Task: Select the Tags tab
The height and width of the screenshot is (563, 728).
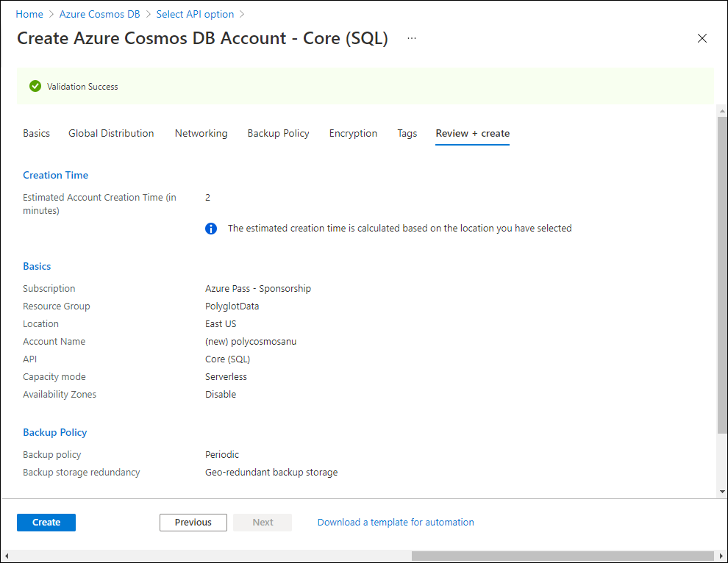Action: tap(407, 133)
